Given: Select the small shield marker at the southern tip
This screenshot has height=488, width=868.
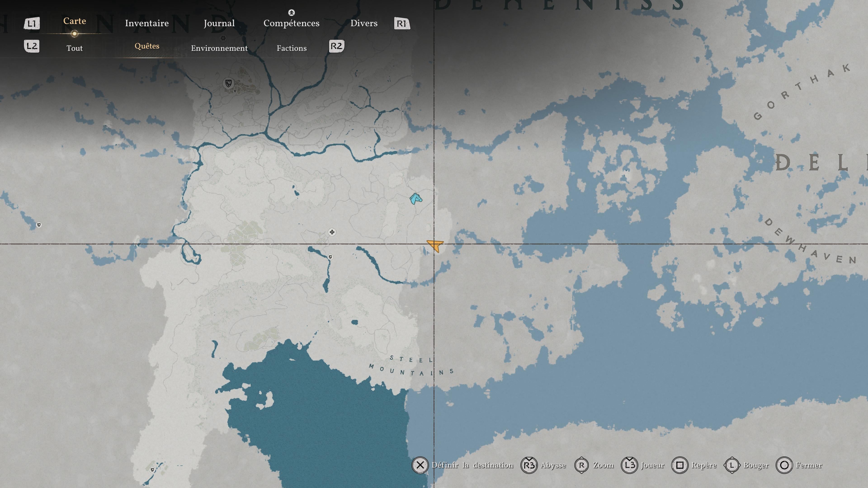Looking at the screenshot, I should (x=152, y=470).
